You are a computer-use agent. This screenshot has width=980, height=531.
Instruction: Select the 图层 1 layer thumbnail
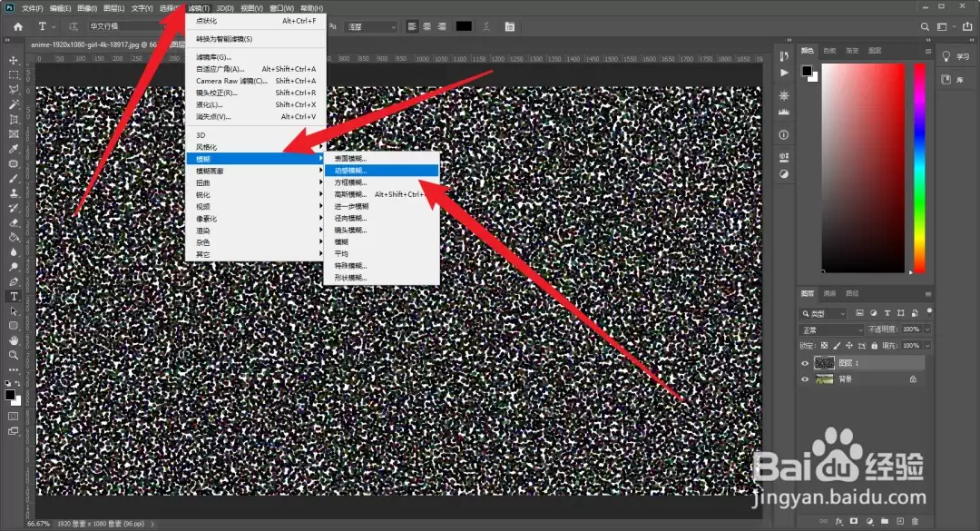point(824,363)
